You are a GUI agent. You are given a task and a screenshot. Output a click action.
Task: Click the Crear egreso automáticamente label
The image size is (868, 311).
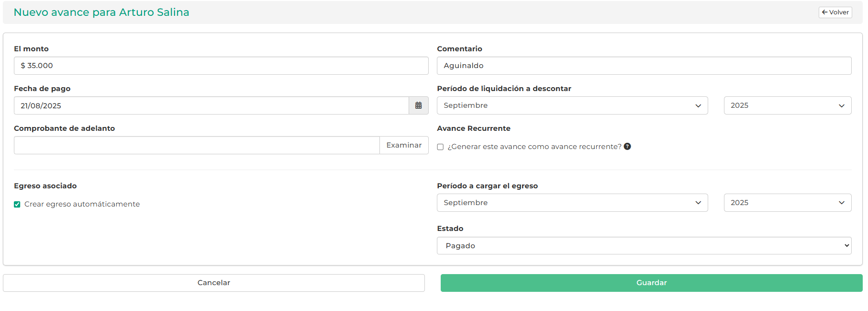pos(82,204)
